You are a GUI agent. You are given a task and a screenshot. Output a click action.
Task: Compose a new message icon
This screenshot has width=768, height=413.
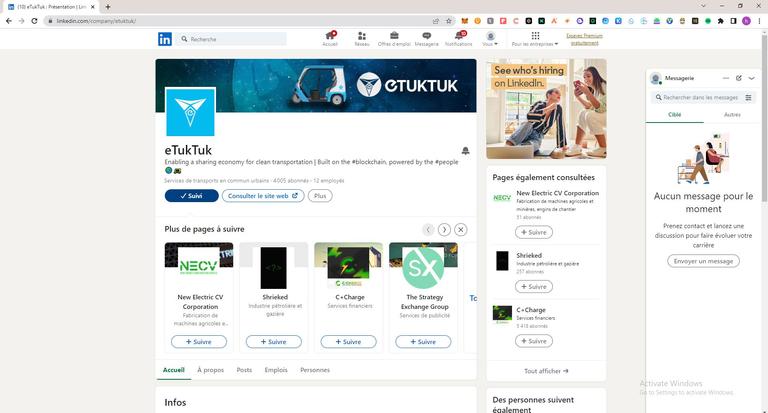739,78
